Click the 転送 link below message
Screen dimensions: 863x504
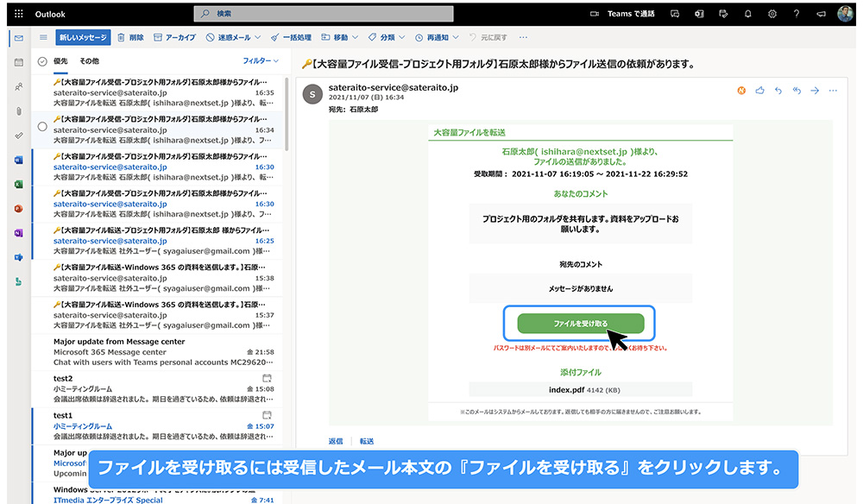[367, 441]
